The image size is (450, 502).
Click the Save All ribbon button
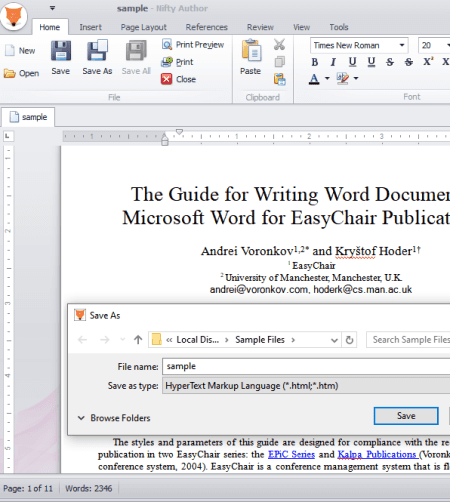click(136, 58)
